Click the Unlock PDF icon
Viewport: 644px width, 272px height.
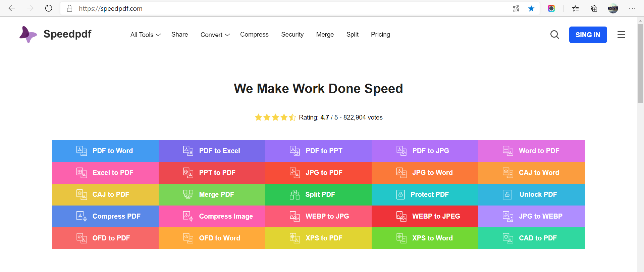pos(507,194)
